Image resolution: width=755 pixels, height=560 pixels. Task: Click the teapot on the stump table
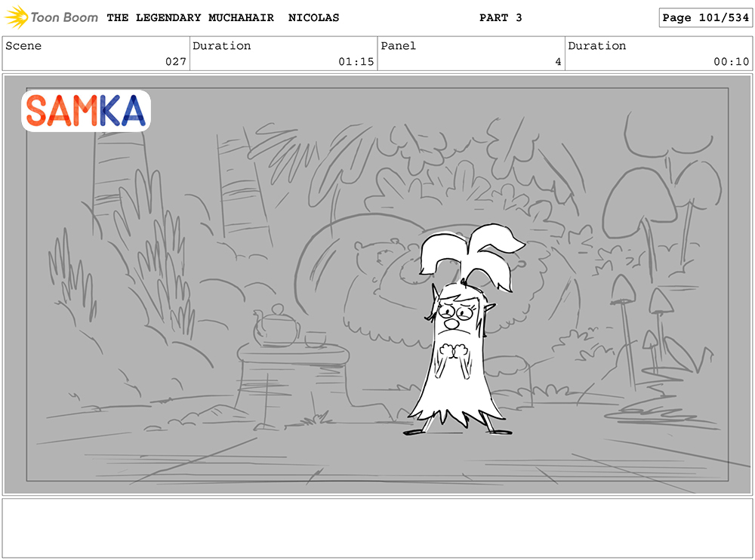click(x=276, y=326)
